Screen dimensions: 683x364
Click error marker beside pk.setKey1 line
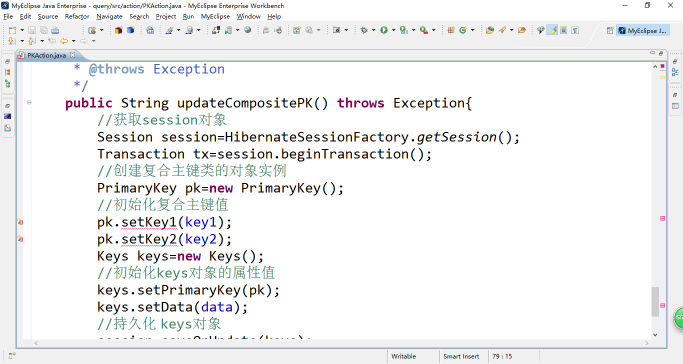(x=20, y=222)
